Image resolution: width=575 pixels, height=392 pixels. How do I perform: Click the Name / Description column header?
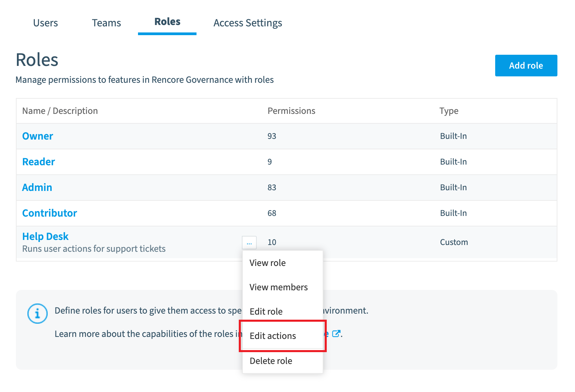pyautogui.click(x=60, y=111)
